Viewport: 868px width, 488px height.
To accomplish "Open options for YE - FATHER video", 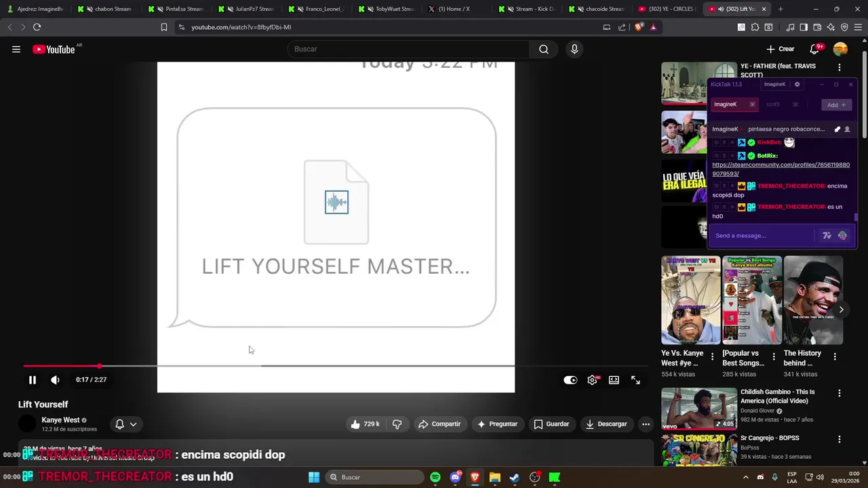I will click(x=840, y=68).
